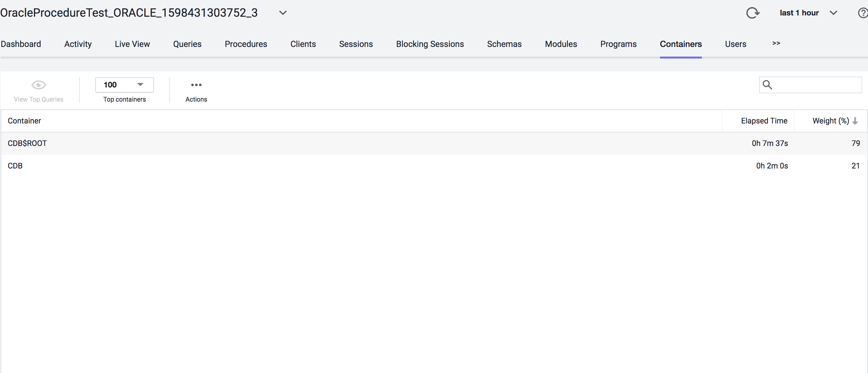Switch to the Dashboard tab
The height and width of the screenshot is (373, 868).
[21, 44]
